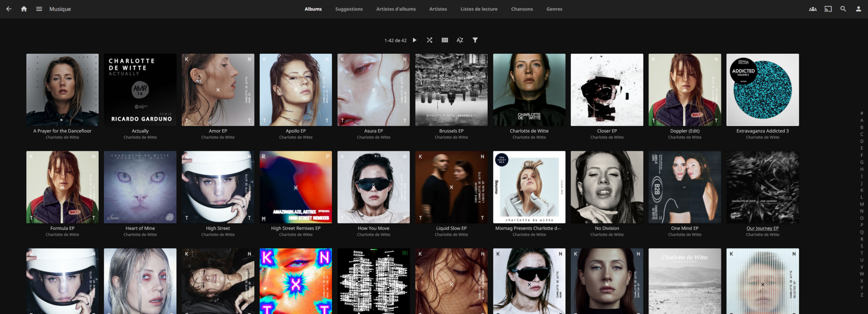The width and height of the screenshot is (868, 314).
Task: Open the filter funnel menu
Action: coord(475,40)
